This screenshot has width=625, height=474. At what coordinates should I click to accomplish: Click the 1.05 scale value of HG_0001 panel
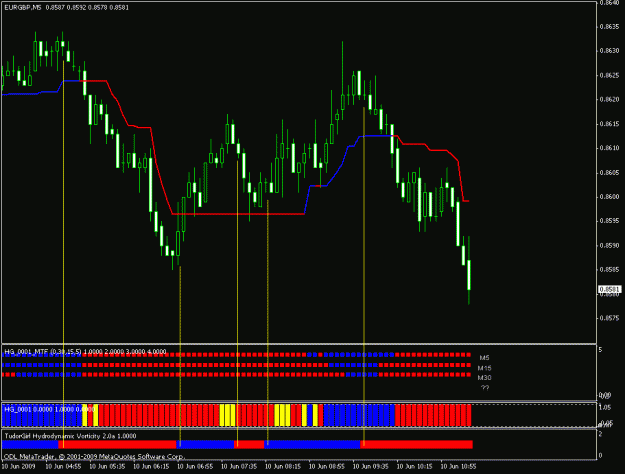click(605, 407)
